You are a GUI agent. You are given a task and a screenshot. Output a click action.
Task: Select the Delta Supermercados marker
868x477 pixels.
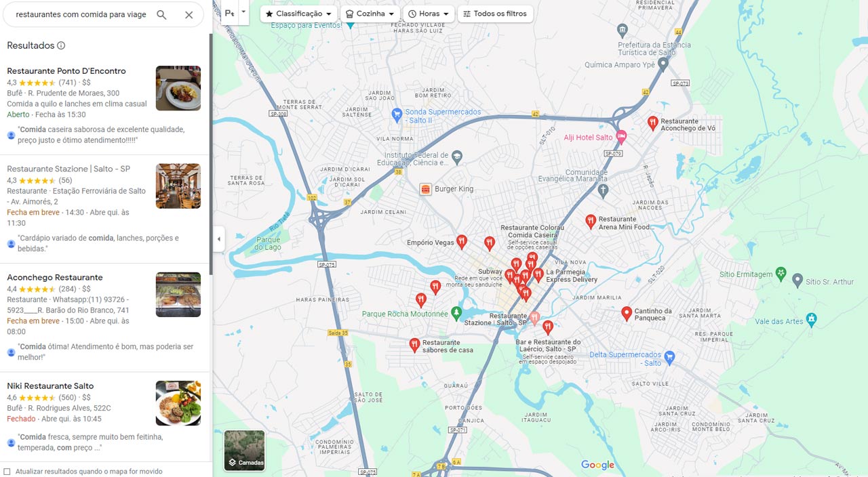(669, 356)
